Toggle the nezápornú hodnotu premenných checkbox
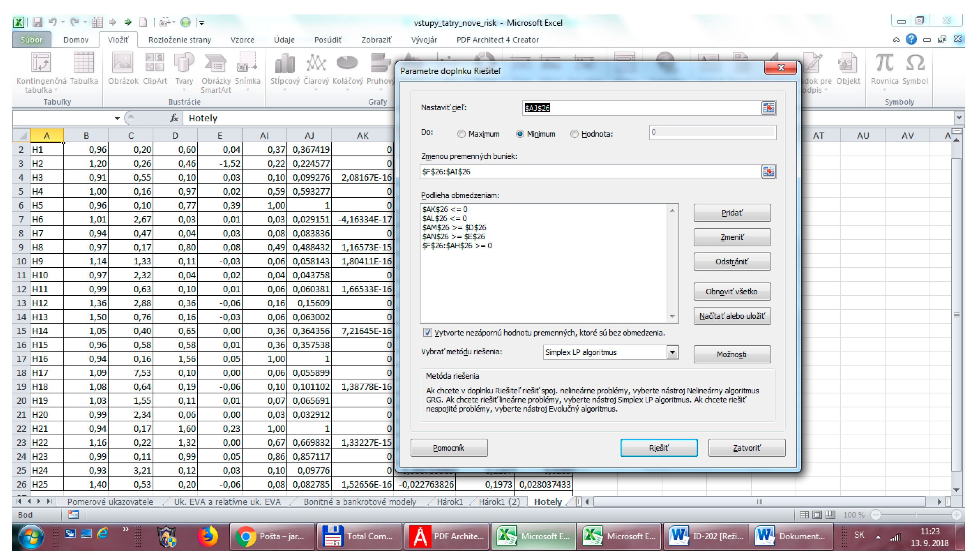980x558 pixels. [427, 333]
